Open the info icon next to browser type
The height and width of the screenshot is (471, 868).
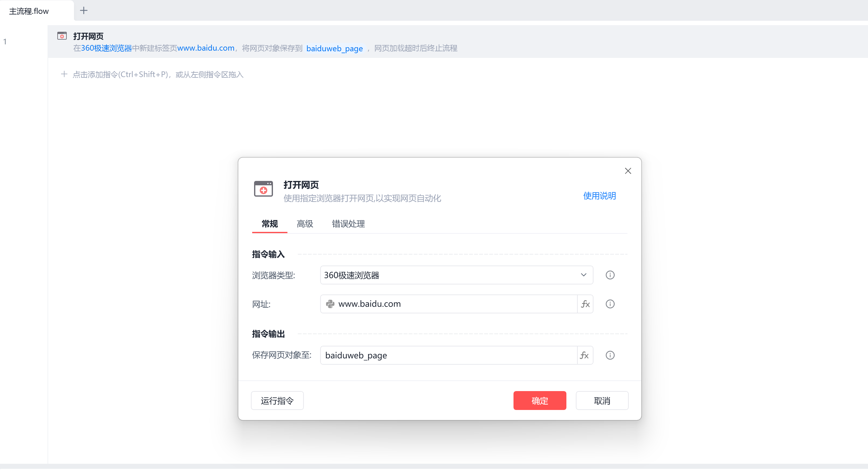point(610,276)
